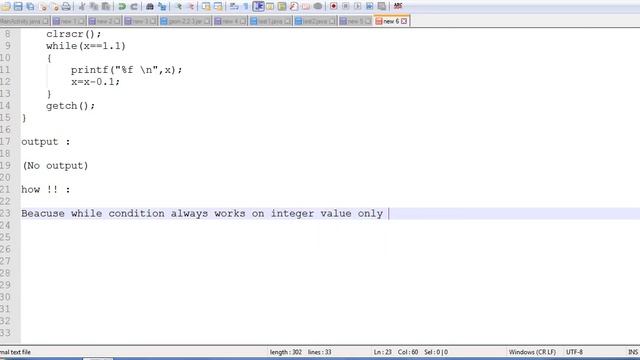Switch to the new 1 tab
Screen dimensions: 640x360
tap(69, 21)
